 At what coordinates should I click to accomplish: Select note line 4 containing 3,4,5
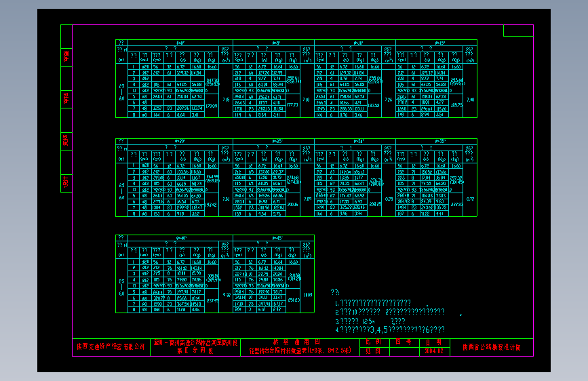(390, 329)
